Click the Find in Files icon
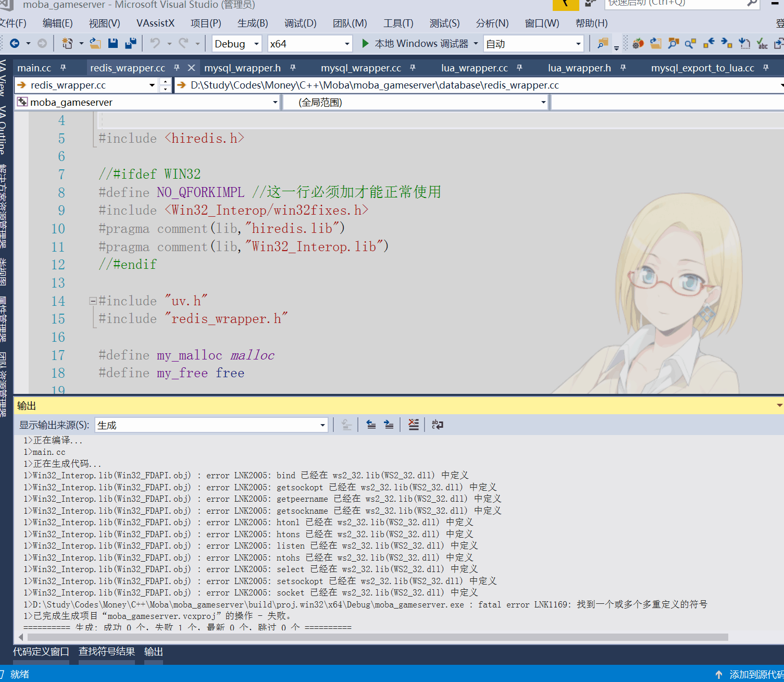Viewport: 784px width, 682px height. point(603,44)
